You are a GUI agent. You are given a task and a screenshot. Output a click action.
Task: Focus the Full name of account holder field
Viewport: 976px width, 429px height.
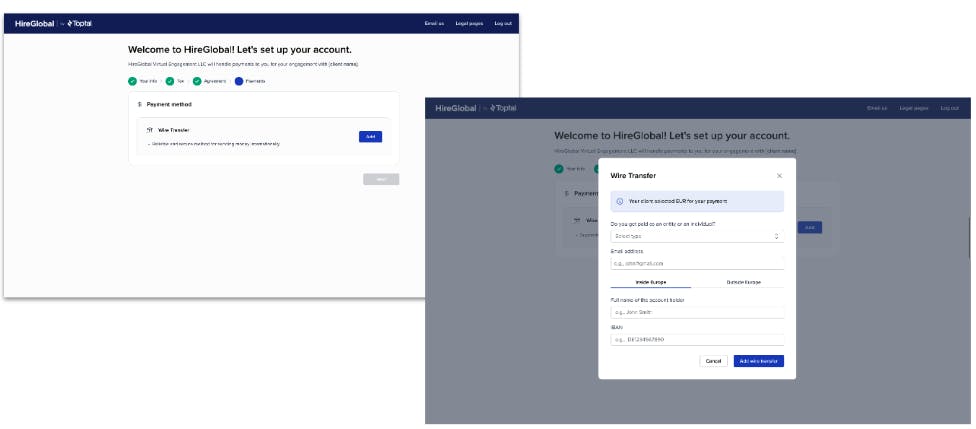tap(696, 312)
